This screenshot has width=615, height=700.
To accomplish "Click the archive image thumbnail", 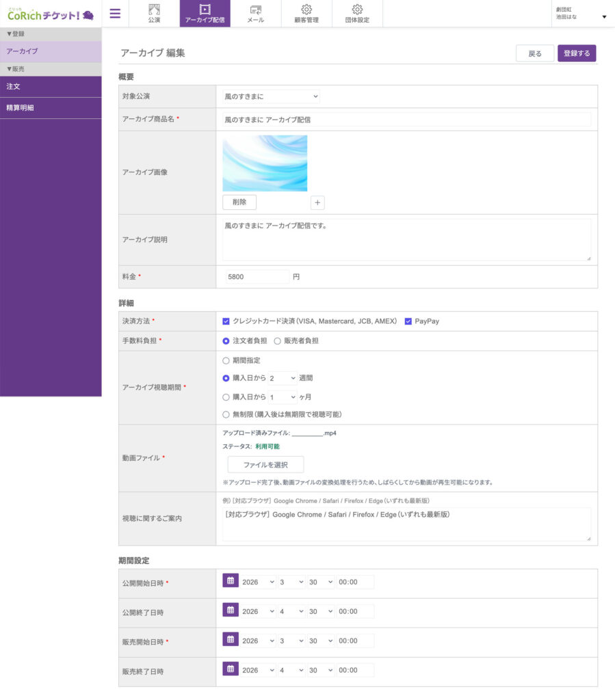I will point(265,163).
